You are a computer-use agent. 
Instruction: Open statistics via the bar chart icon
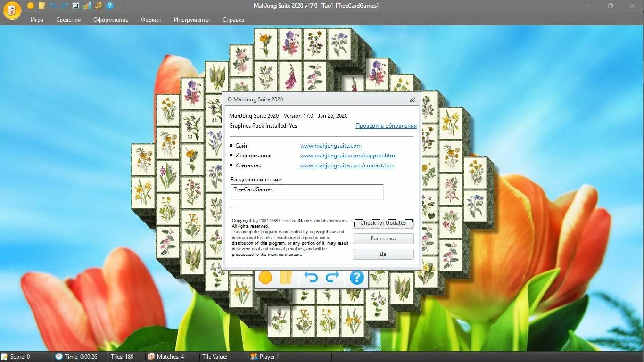pos(87,6)
